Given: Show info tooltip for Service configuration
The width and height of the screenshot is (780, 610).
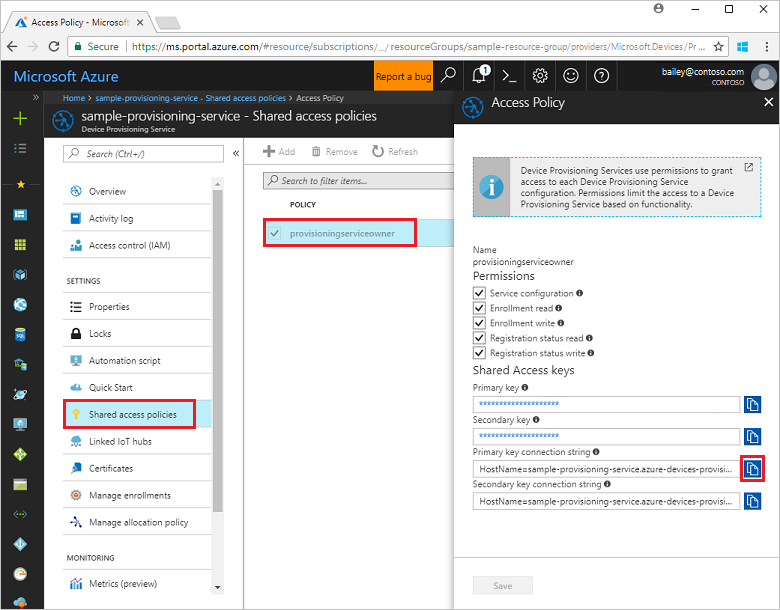Looking at the screenshot, I should click(580, 293).
